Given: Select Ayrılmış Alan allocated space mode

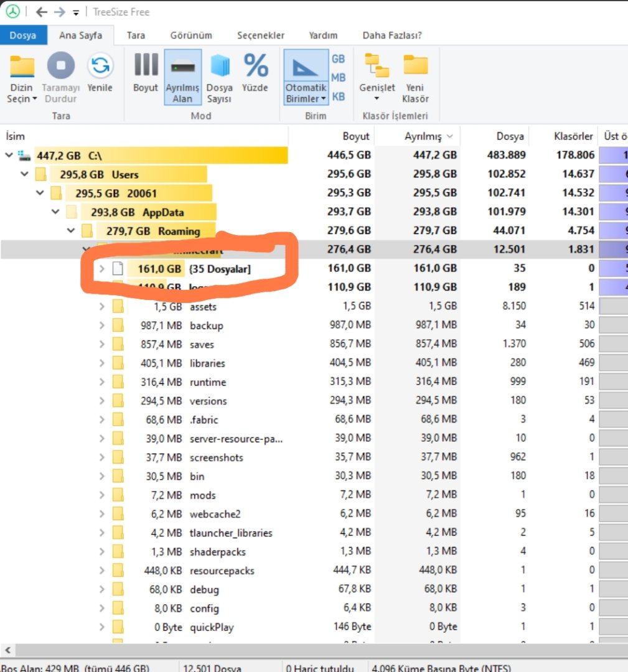Looking at the screenshot, I should [x=182, y=77].
